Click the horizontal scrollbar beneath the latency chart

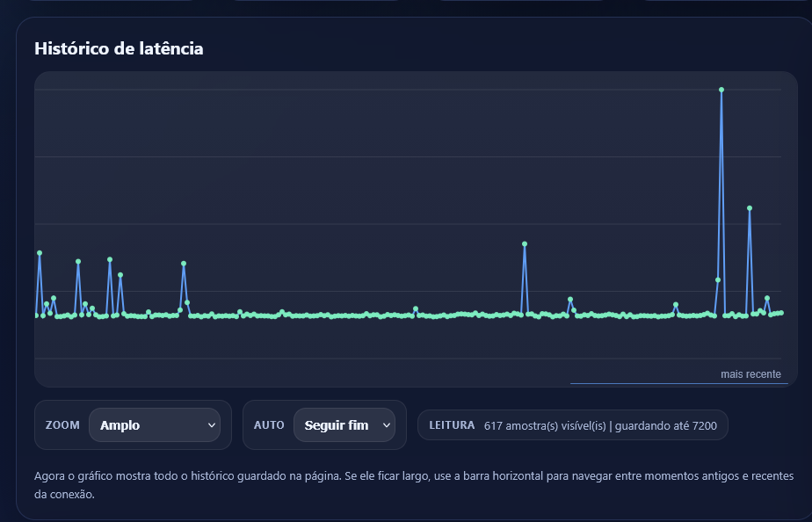click(x=678, y=384)
